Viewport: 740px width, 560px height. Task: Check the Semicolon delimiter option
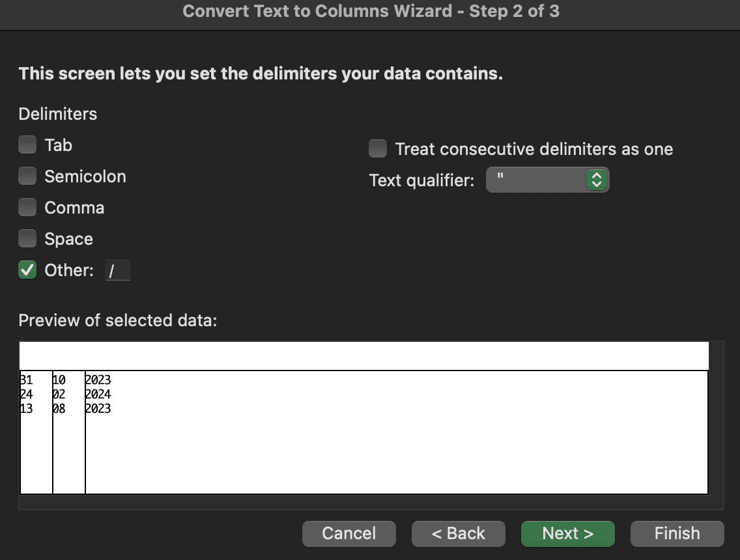[27, 176]
